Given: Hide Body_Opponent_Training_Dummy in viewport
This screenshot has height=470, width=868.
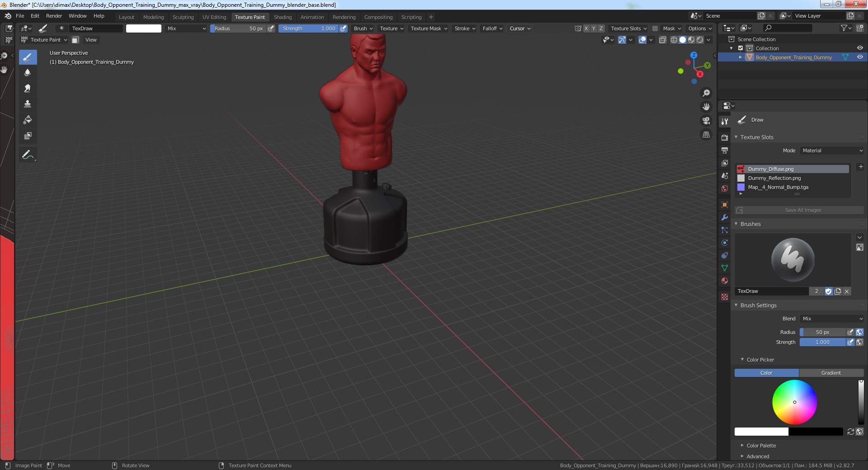Looking at the screenshot, I should (860, 57).
